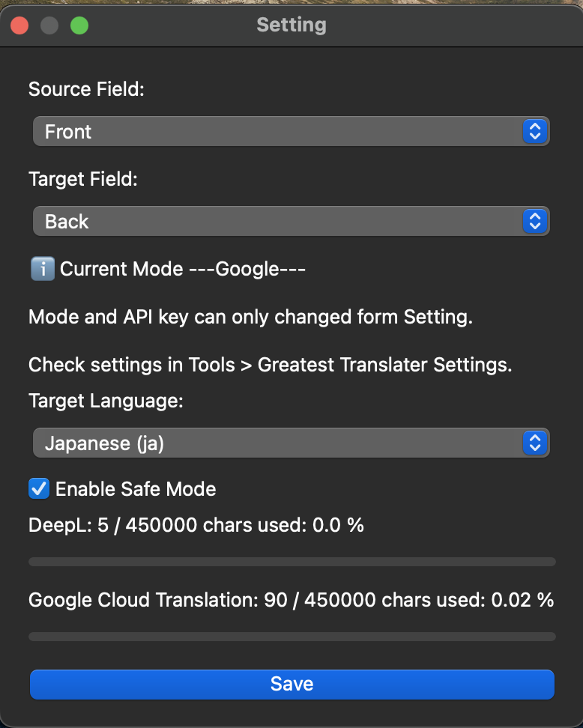Click the Google Cloud Translation usage progress bar
Viewport: 583px width, 728px height.
pos(291,637)
